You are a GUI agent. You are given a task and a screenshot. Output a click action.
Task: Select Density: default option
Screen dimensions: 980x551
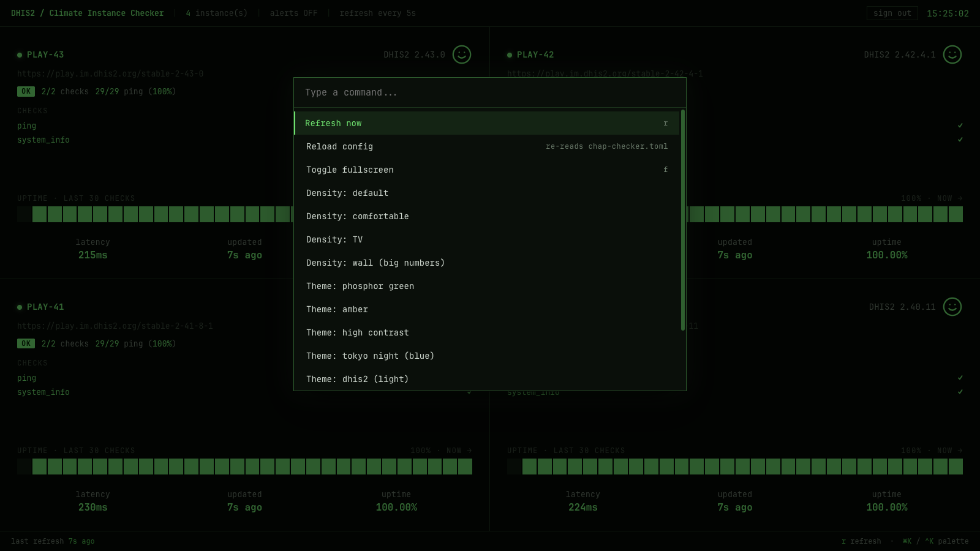click(x=487, y=193)
